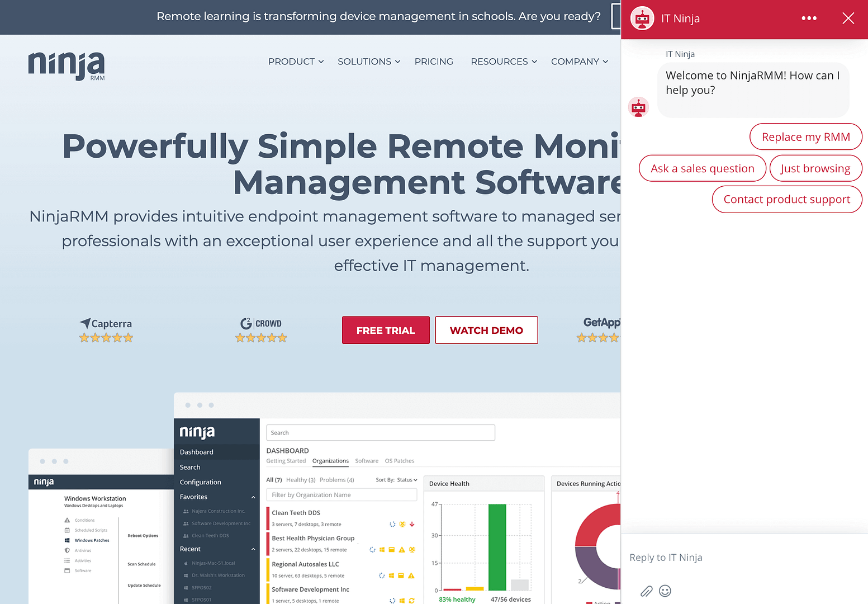
Task: Switch to the Getting Started tab
Action: [x=286, y=461]
